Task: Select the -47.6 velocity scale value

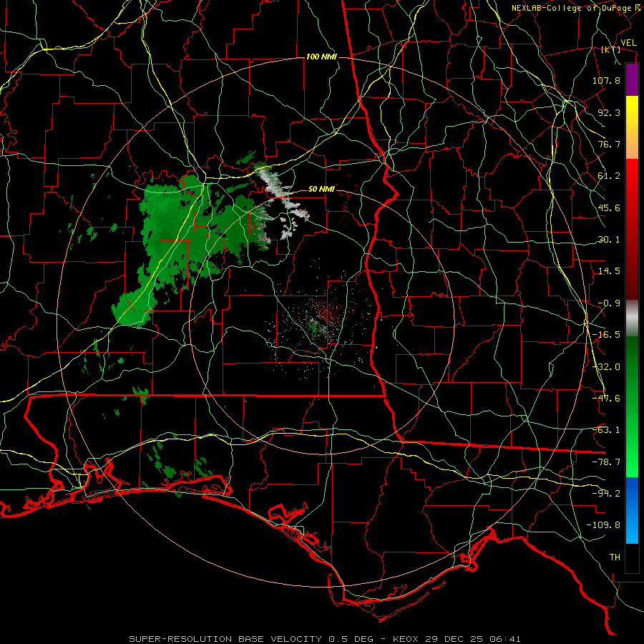Action: pyautogui.click(x=606, y=399)
